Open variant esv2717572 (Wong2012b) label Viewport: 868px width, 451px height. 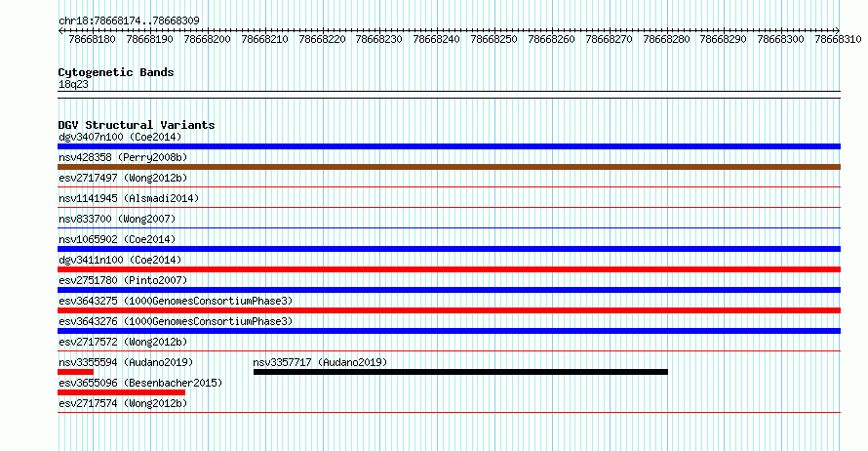[123, 342]
